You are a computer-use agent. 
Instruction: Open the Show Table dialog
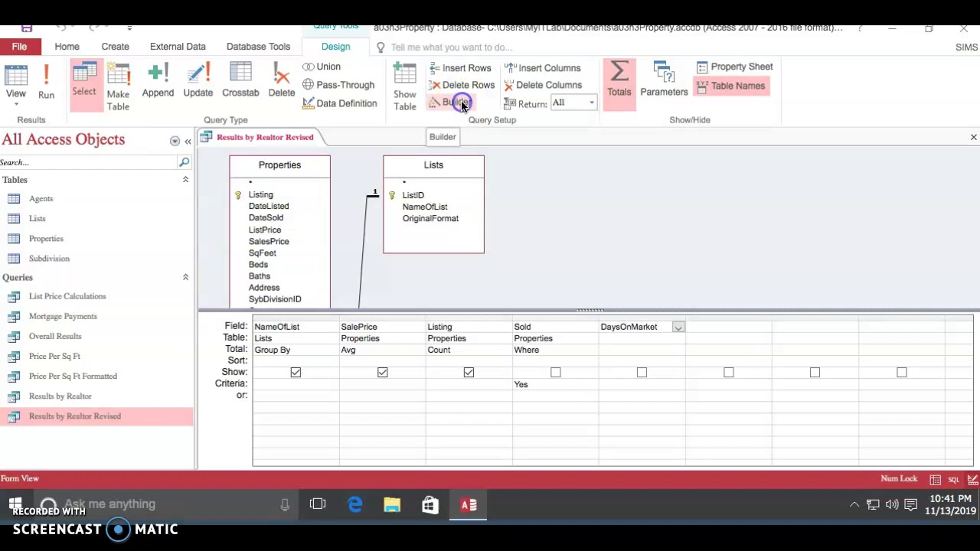pos(404,86)
